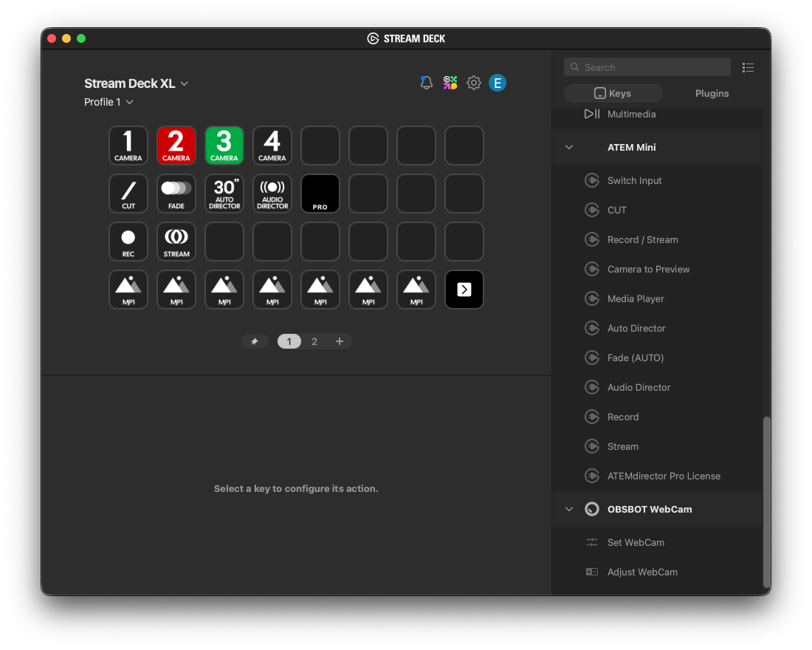Collapse the ATEM Mini category
Screen dimensions: 812x650
(x=569, y=147)
